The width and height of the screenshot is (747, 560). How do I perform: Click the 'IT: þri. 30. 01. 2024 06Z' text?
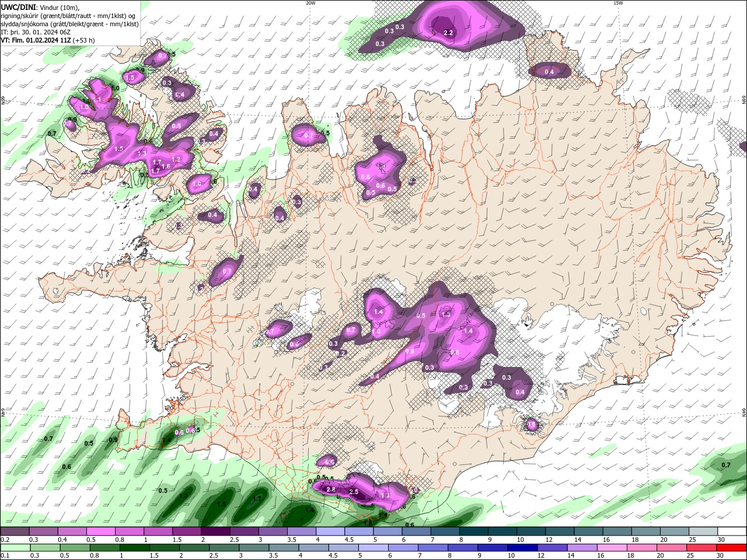coord(35,32)
